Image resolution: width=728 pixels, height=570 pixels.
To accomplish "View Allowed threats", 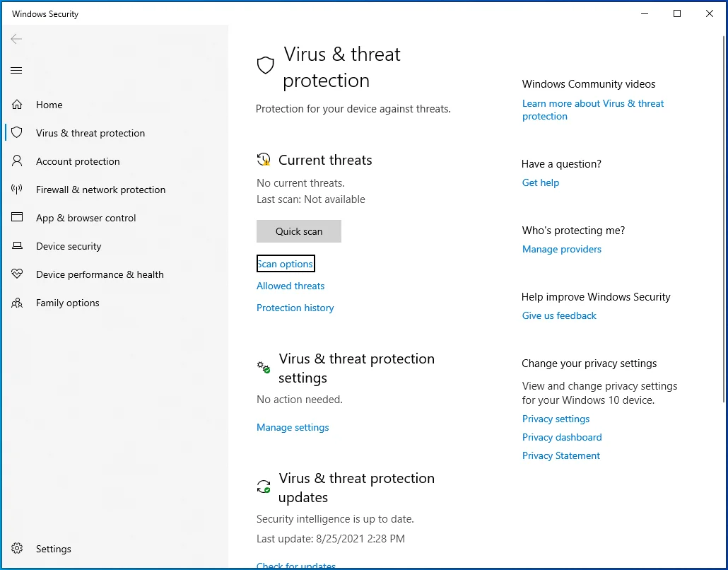I will coord(290,286).
